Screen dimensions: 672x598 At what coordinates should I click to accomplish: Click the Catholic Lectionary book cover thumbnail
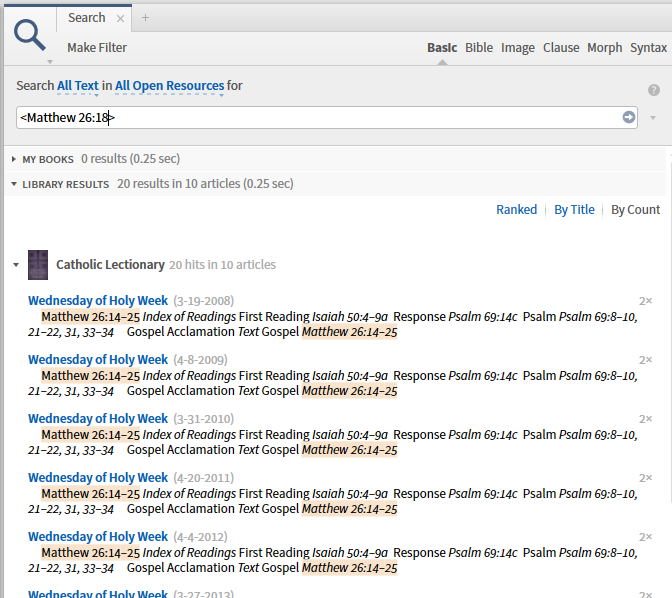click(x=38, y=265)
